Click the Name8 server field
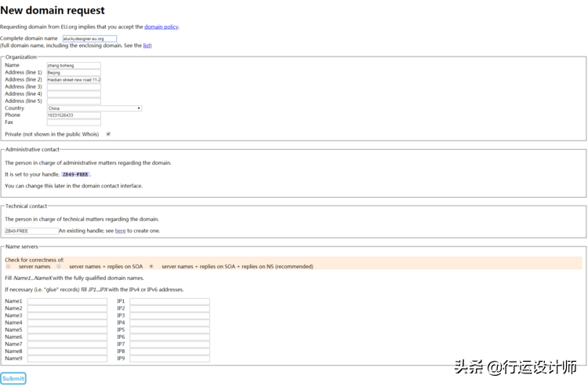588x386 pixels. pyautogui.click(x=67, y=351)
